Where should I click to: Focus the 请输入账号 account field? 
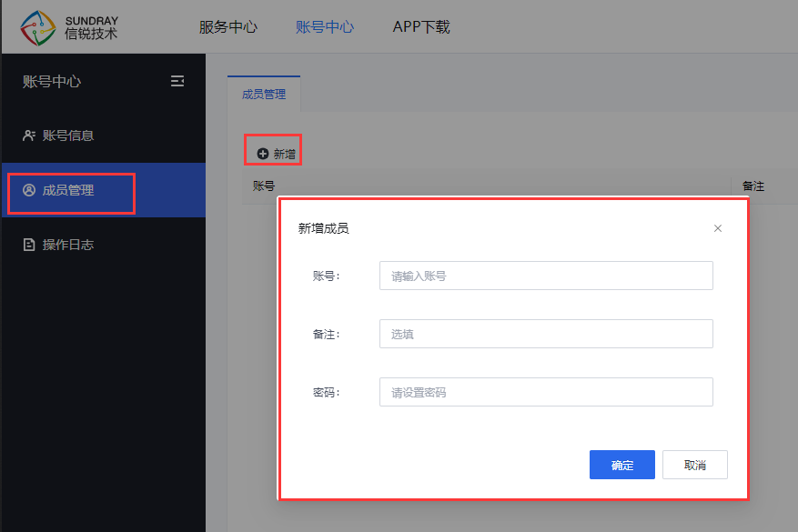pos(546,276)
